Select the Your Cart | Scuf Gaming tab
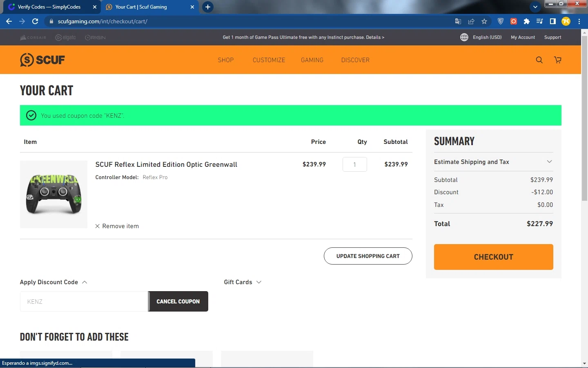Viewport: 588px width, 368px height. pos(150,7)
